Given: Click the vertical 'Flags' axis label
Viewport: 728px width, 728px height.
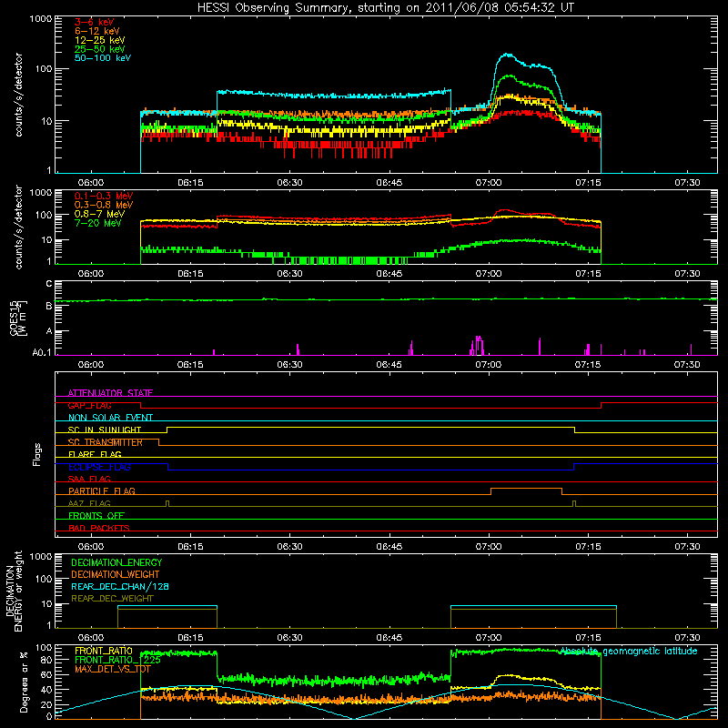Looking at the screenshot, I should pos(37,454).
